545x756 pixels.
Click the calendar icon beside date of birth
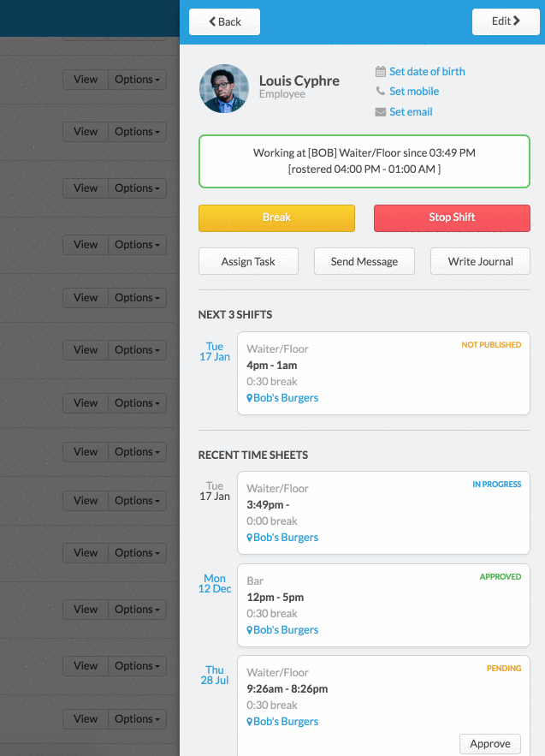tap(381, 72)
